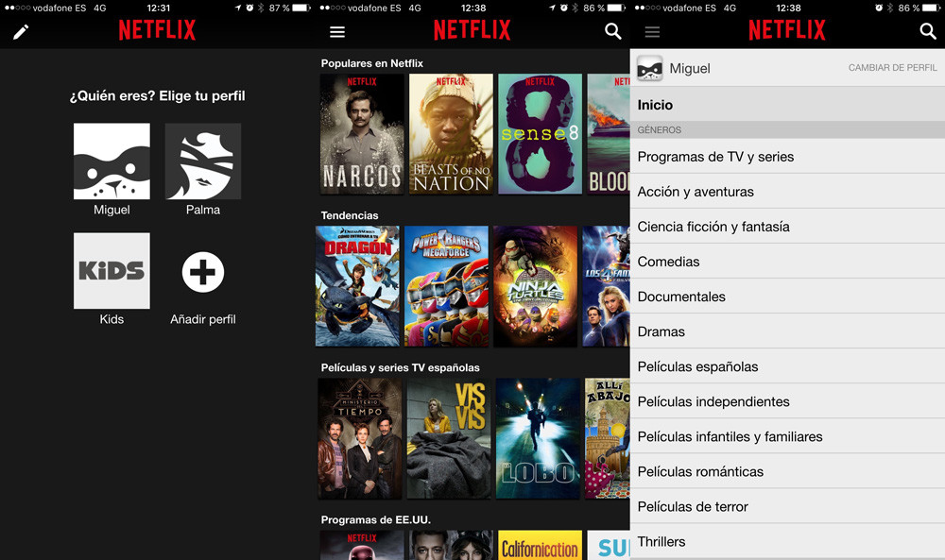Tap the Populares en Netflix heading
Viewport: 945px width, 560px height.
point(371,63)
